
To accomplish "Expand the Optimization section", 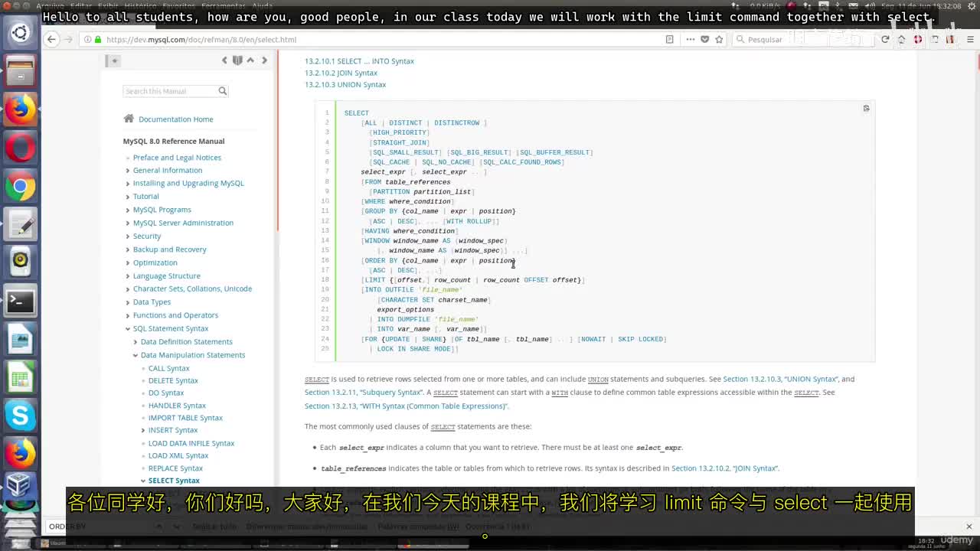I will (x=128, y=262).
